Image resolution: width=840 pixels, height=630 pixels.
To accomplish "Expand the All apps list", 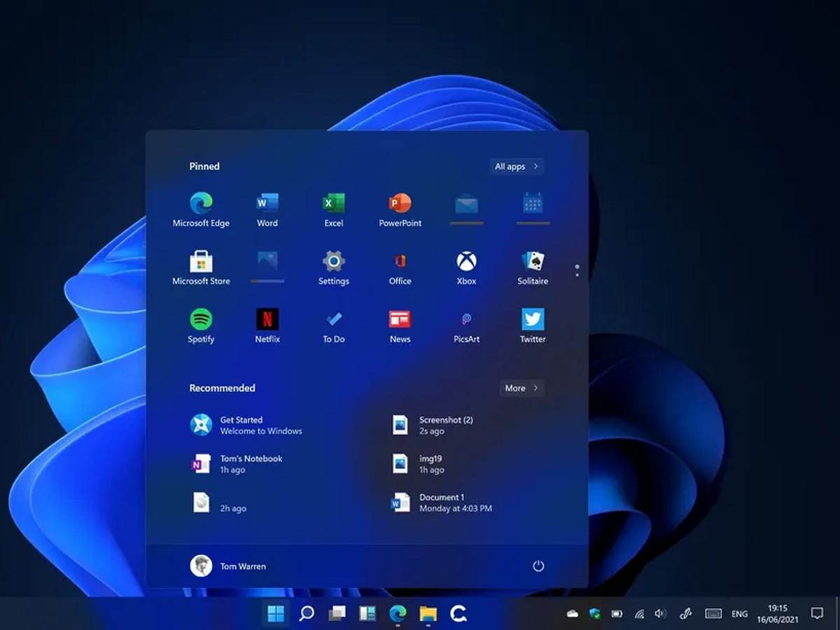I will (x=515, y=166).
